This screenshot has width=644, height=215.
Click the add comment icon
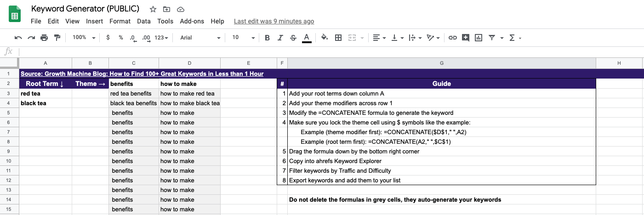466,38
